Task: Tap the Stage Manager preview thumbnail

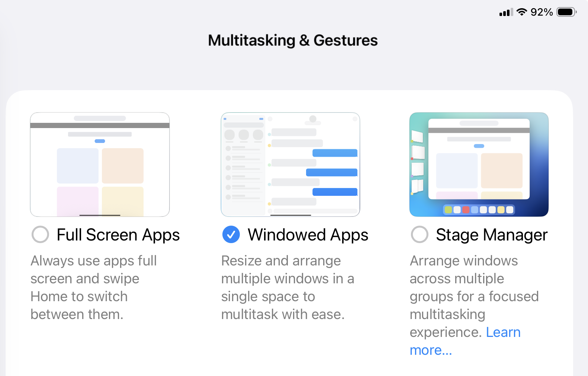Action: (479, 165)
